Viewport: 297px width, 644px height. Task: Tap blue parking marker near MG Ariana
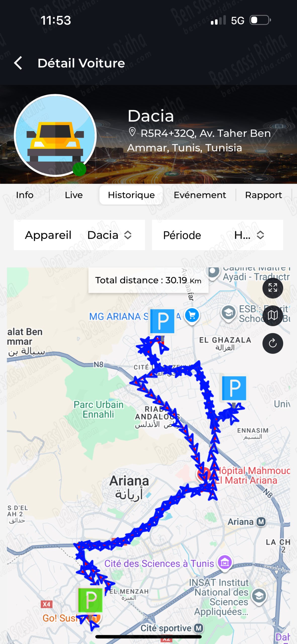tap(162, 321)
